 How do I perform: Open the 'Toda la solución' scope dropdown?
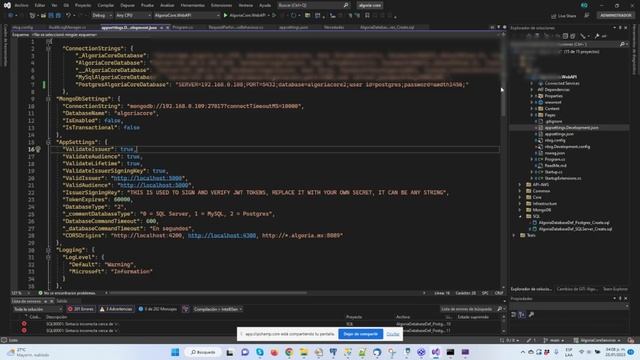coord(38,309)
